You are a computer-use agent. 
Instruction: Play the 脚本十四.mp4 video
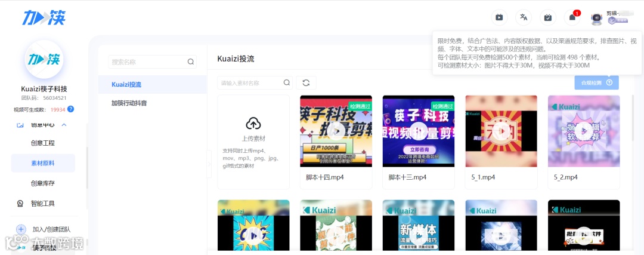click(x=336, y=131)
